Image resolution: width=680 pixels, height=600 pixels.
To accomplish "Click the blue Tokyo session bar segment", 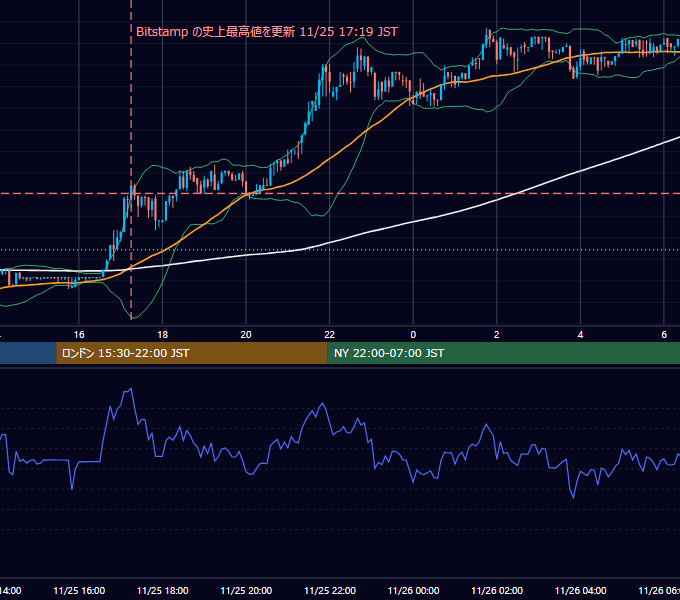I will pyautogui.click(x=28, y=353).
